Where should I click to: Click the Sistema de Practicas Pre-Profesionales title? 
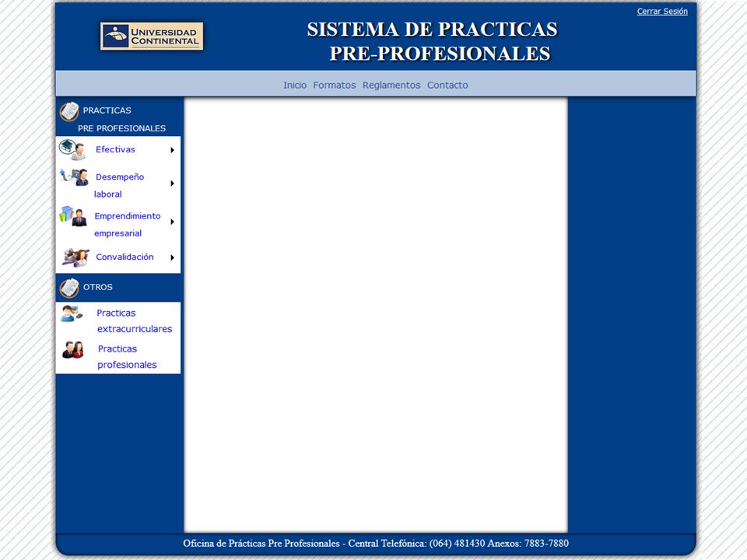pyautogui.click(x=433, y=41)
